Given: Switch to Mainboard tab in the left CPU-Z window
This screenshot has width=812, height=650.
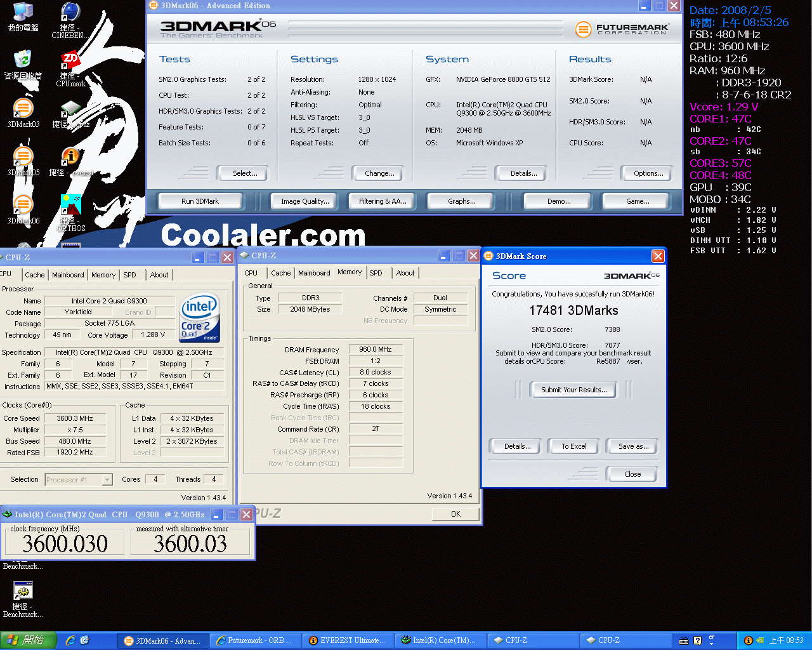Looking at the screenshot, I should [x=68, y=275].
